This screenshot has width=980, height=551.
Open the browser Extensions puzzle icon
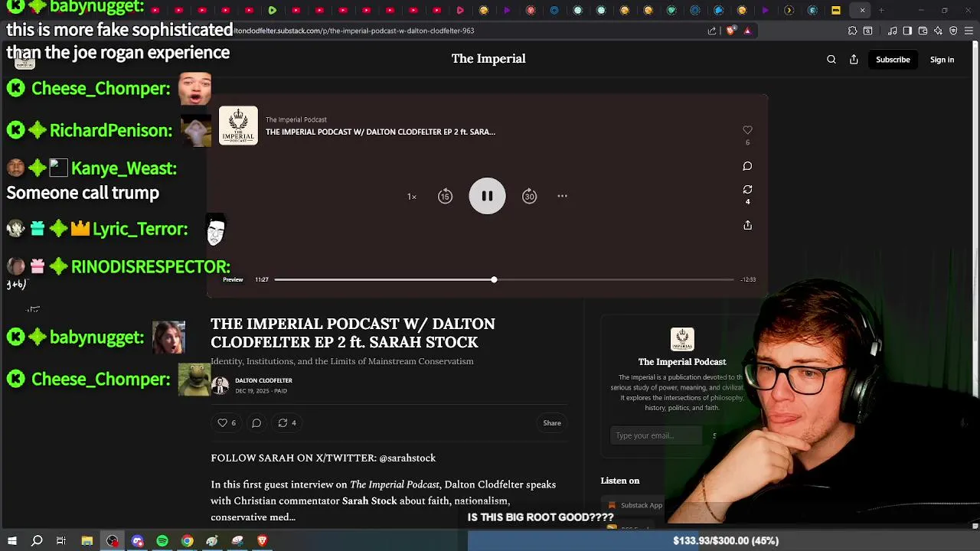tap(852, 31)
